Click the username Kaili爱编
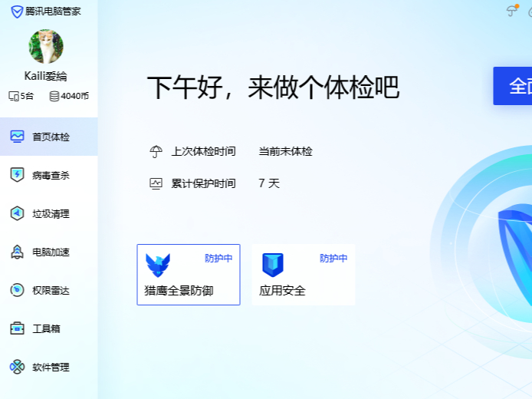532x399 pixels. tap(46, 76)
